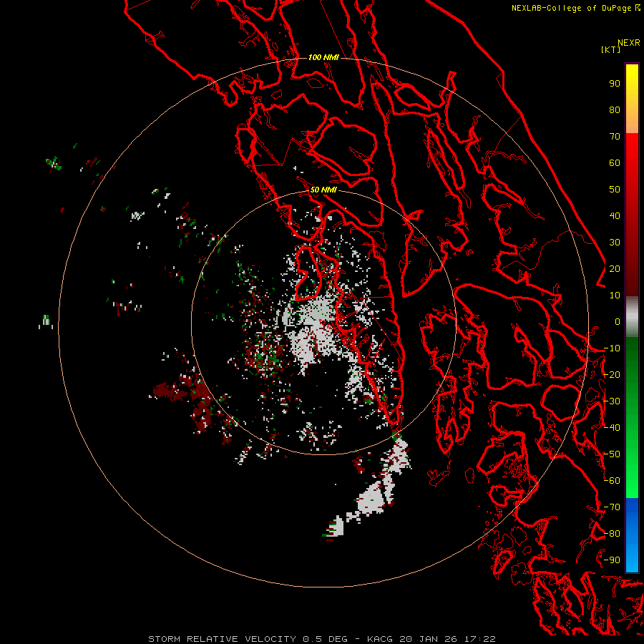Click the -60 value on velocity scale

click(612, 481)
